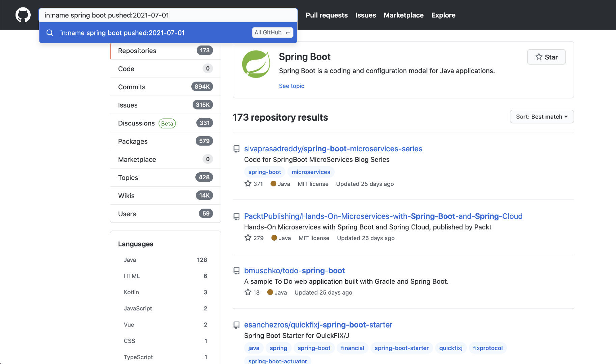Open the See topic link
The image size is (616, 364).
click(291, 86)
